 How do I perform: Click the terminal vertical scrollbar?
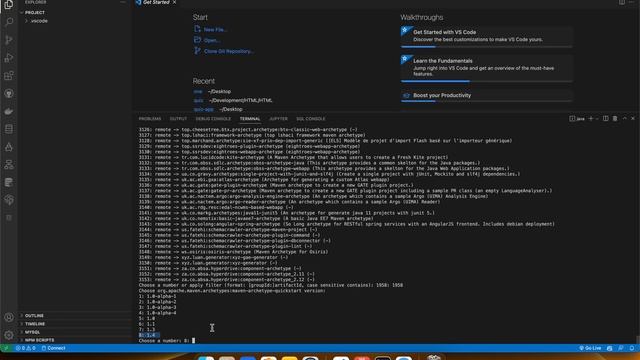637,340
